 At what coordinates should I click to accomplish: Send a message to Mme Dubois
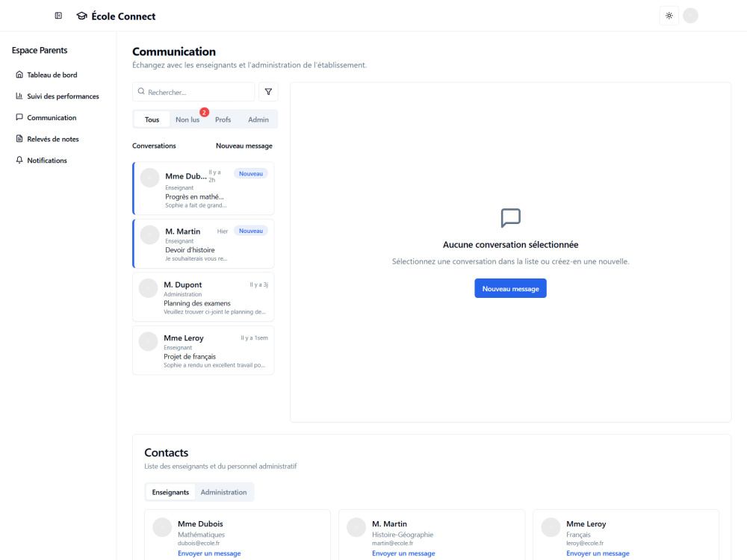point(209,553)
